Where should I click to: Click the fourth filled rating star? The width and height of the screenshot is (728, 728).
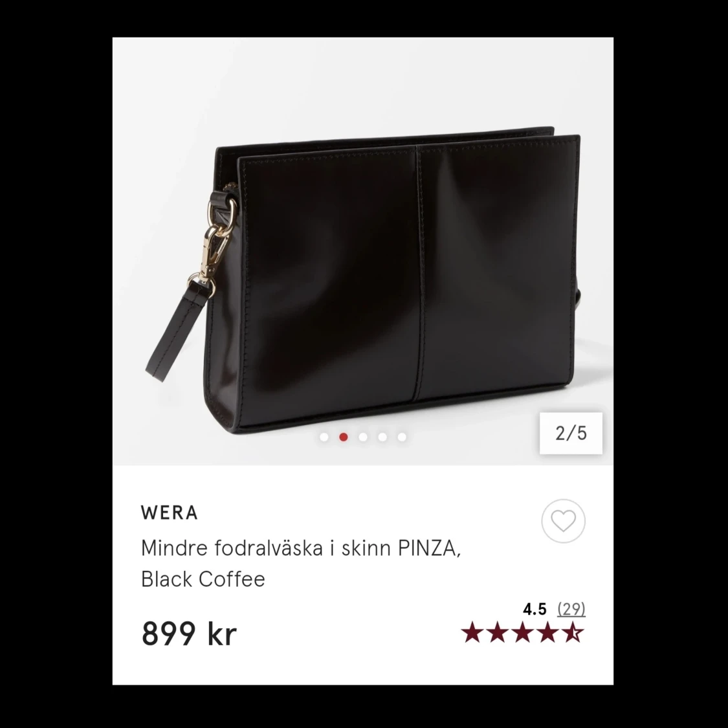[x=548, y=632]
